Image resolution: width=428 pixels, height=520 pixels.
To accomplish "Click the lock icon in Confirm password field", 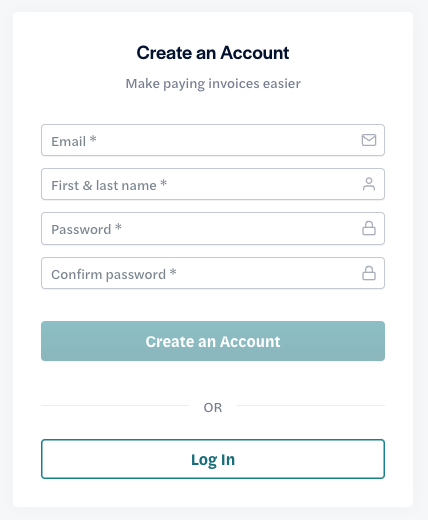I will click(x=369, y=273).
